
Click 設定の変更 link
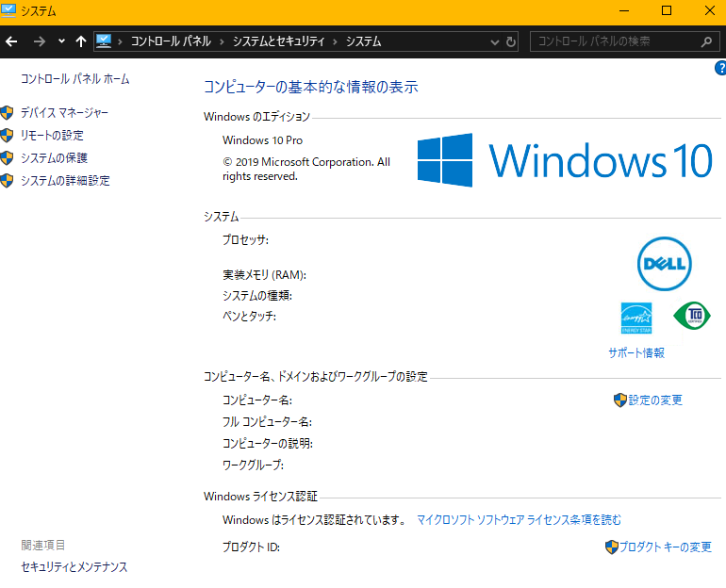(x=655, y=400)
